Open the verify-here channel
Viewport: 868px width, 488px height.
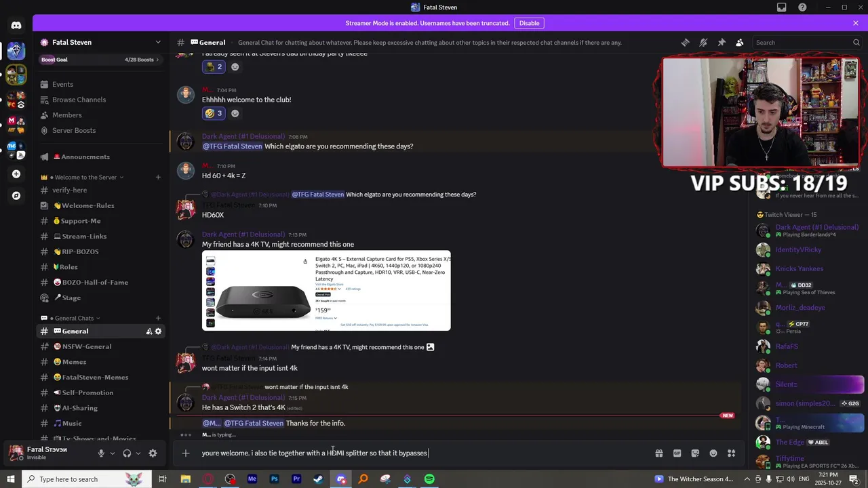pyautogui.click(x=101, y=190)
